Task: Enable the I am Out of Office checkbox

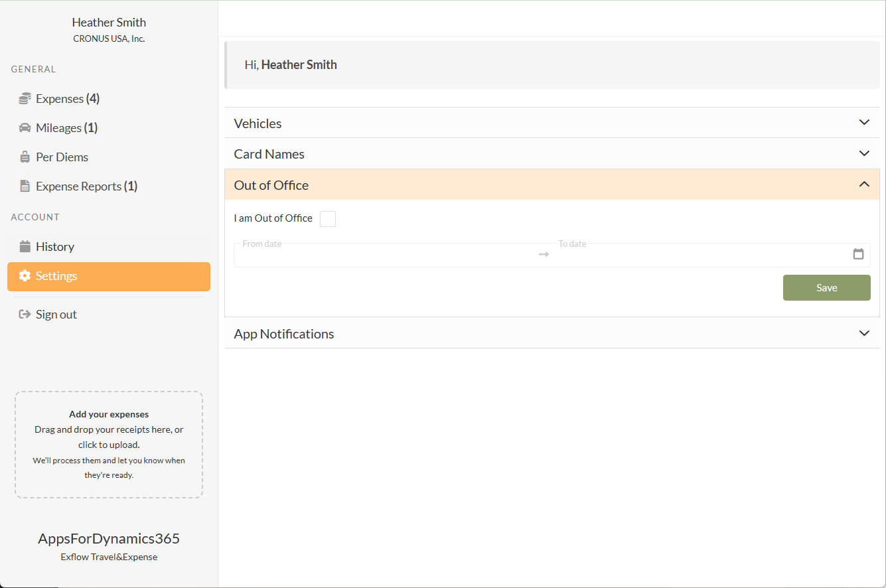Action: 328,219
